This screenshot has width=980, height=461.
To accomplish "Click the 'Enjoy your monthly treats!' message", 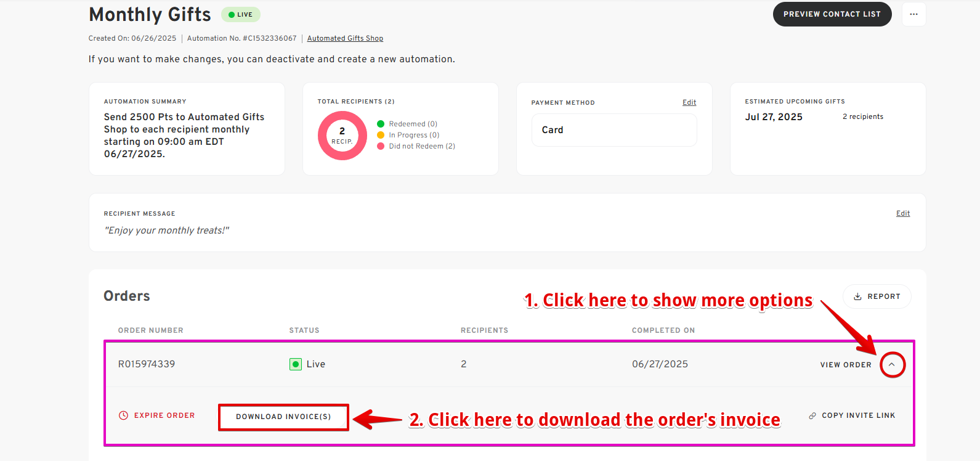I will click(166, 230).
